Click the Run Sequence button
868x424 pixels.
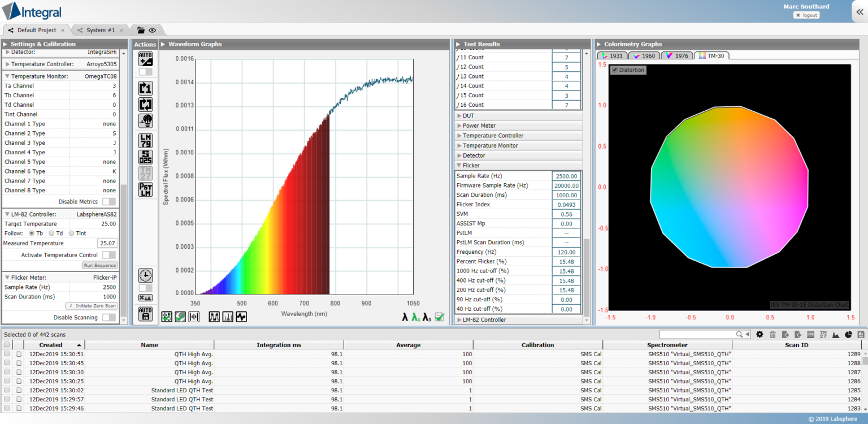tap(99, 265)
